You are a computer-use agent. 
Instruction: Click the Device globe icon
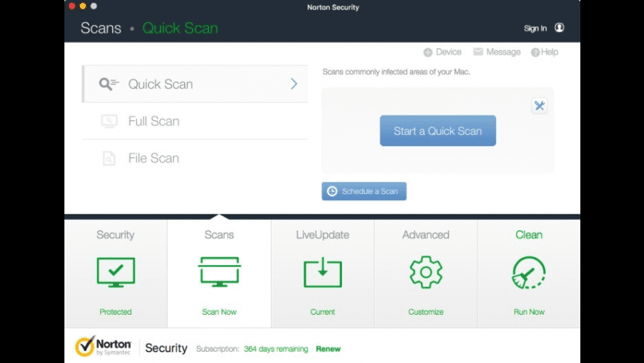click(x=428, y=52)
